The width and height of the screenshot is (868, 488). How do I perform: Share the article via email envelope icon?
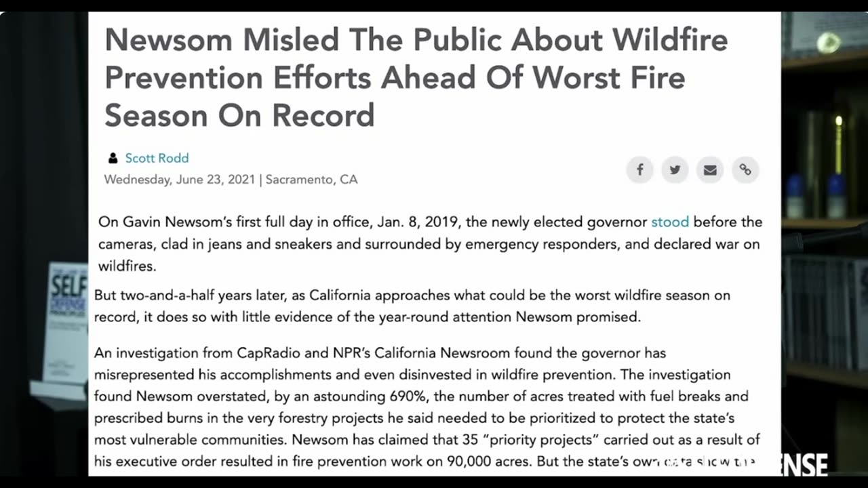pyautogui.click(x=710, y=169)
